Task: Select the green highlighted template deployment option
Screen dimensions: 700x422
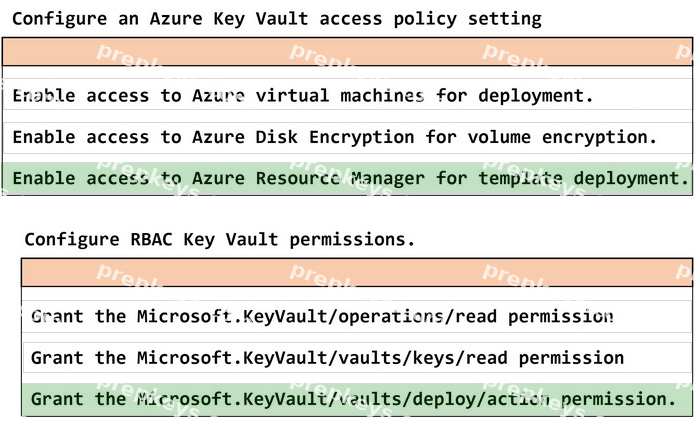Action: (347, 179)
